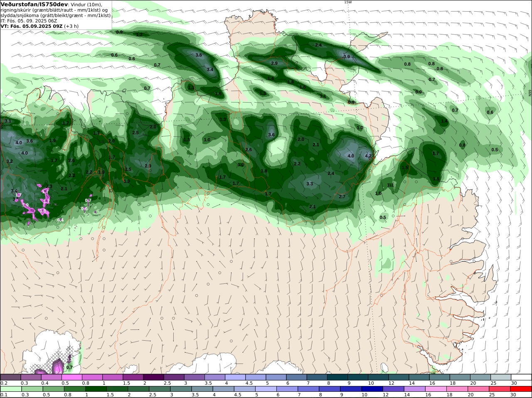Click the 1.2 precipitation value on map
This screenshot has height=398, width=532.
pyautogui.click(x=139, y=34)
